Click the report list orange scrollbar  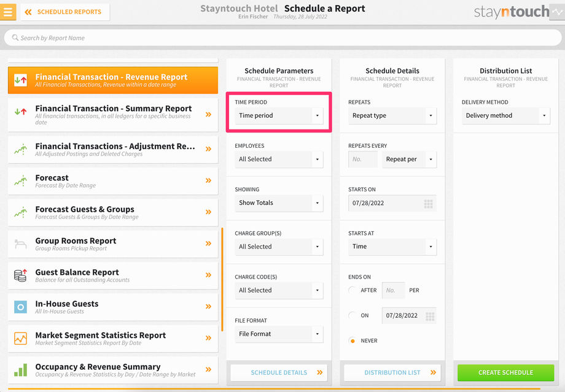point(222,279)
